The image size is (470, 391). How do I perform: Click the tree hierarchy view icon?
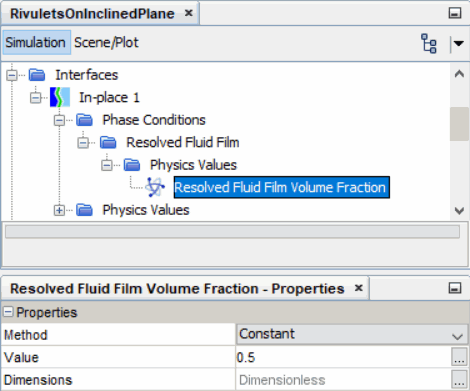click(x=429, y=43)
